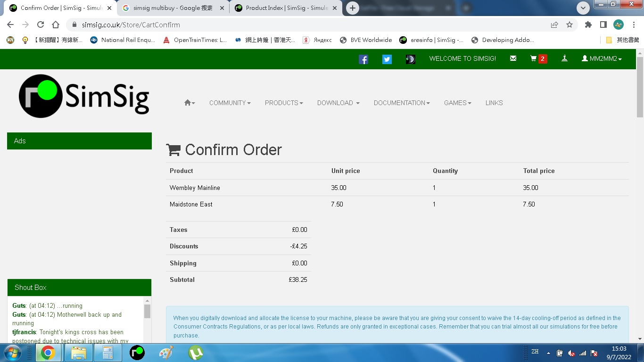Expand the PRODUCTS menu
This screenshot has height=362, width=644.
pyautogui.click(x=284, y=103)
